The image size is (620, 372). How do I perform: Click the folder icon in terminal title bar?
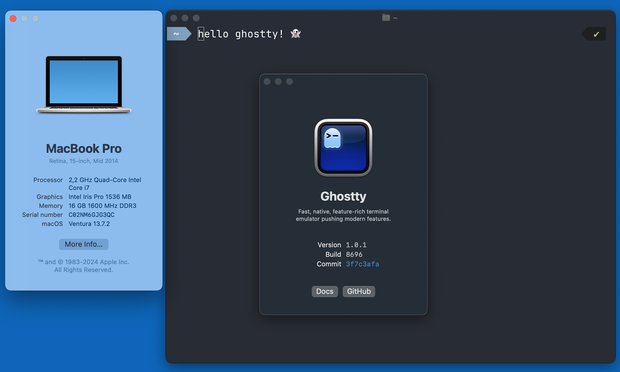tap(386, 17)
